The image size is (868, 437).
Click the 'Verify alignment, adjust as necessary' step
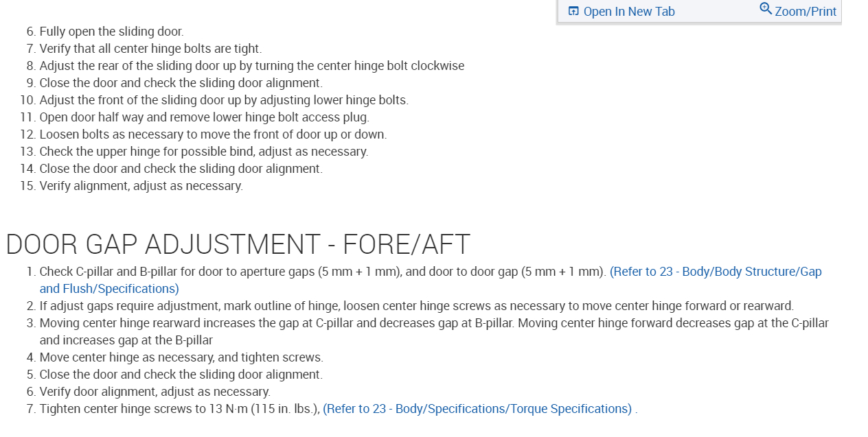(141, 186)
